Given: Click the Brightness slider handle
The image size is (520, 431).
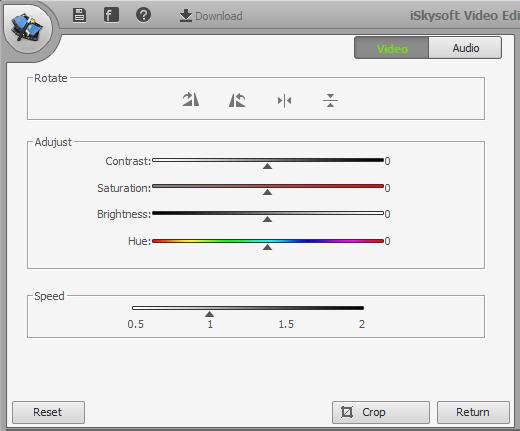Looking at the screenshot, I should (267, 219).
